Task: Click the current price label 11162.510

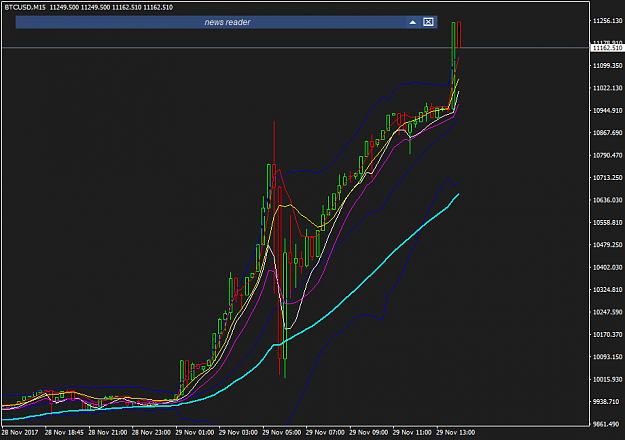Action: (607, 48)
